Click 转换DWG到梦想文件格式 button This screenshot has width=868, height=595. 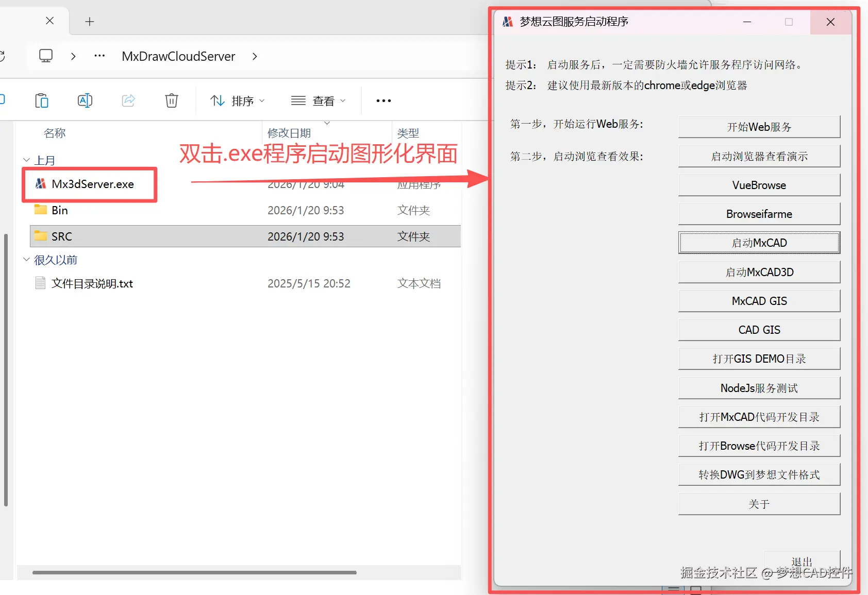pos(759,474)
